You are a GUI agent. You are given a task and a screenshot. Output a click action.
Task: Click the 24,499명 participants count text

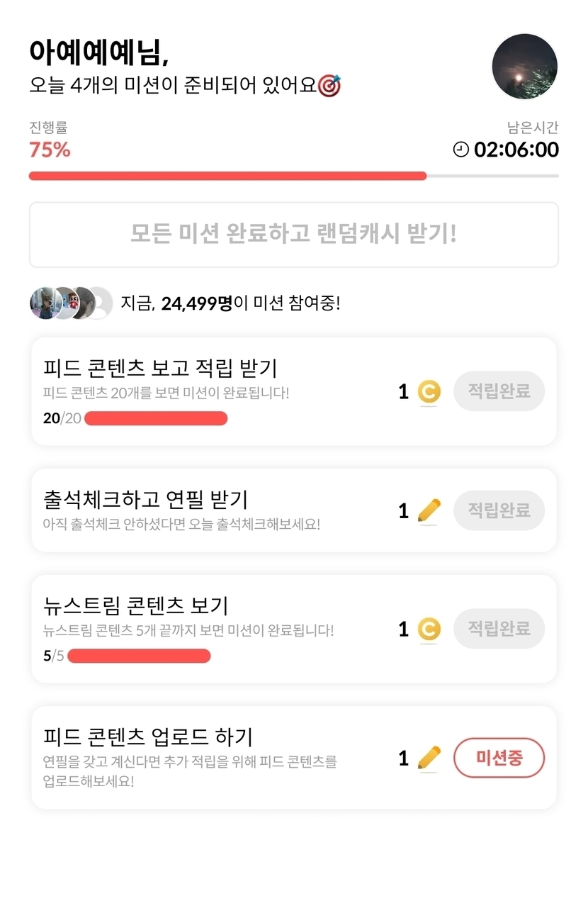coord(197,304)
